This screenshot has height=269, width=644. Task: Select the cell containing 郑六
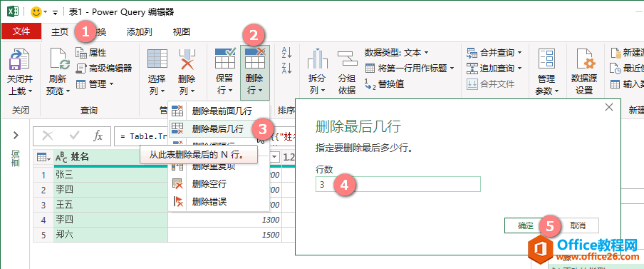pyautogui.click(x=111, y=235)
